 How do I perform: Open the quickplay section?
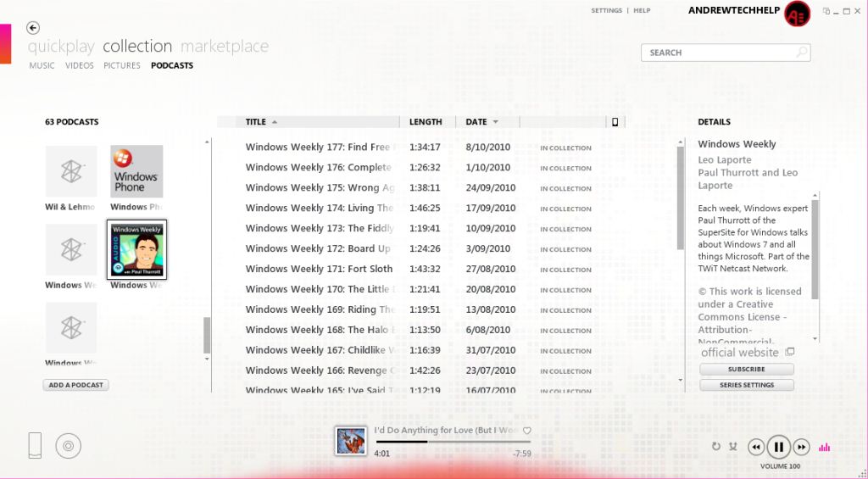(61, 47)
